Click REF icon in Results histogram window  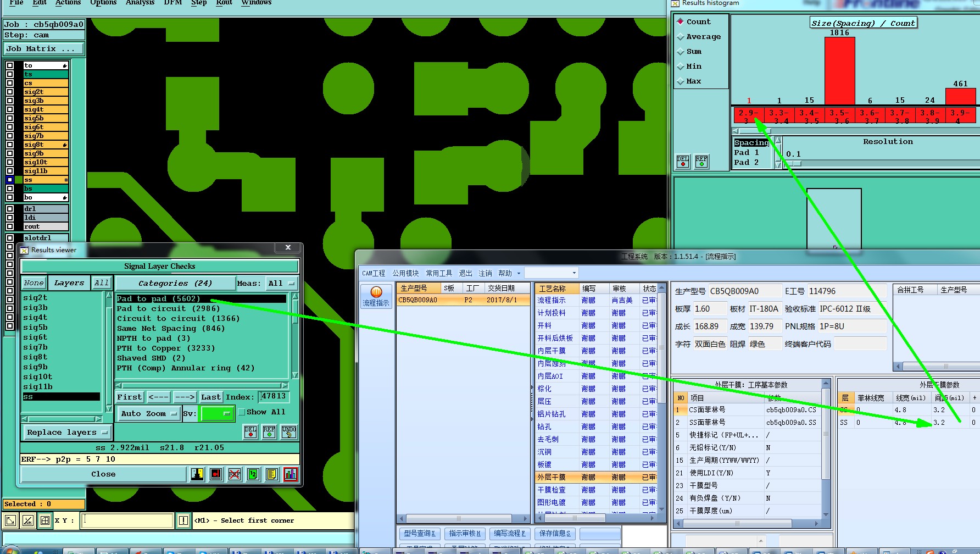pyautogui.click(x=701, y=161)
